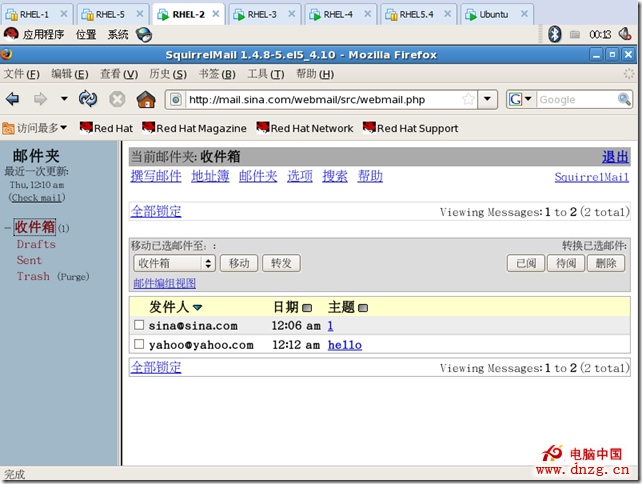Open the 书签 (B) menu
The width and height of the screenshot is (642, 484).
tap(217, 74)
